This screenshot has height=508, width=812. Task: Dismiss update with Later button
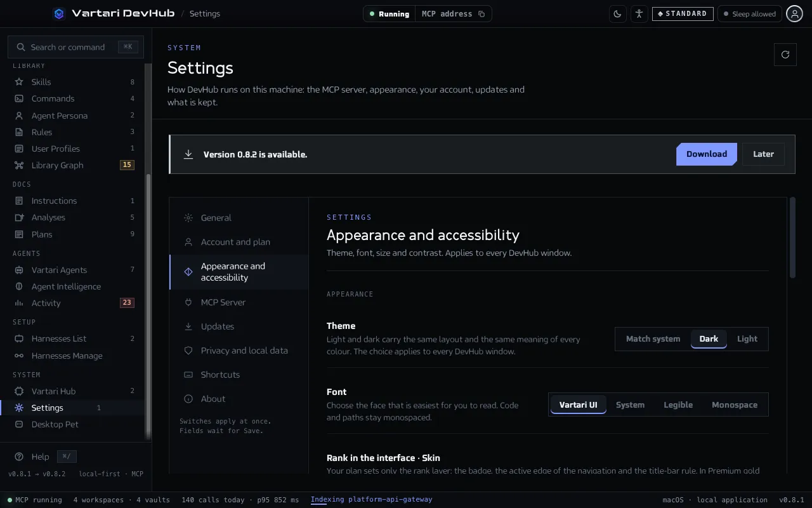click(763, 154)
